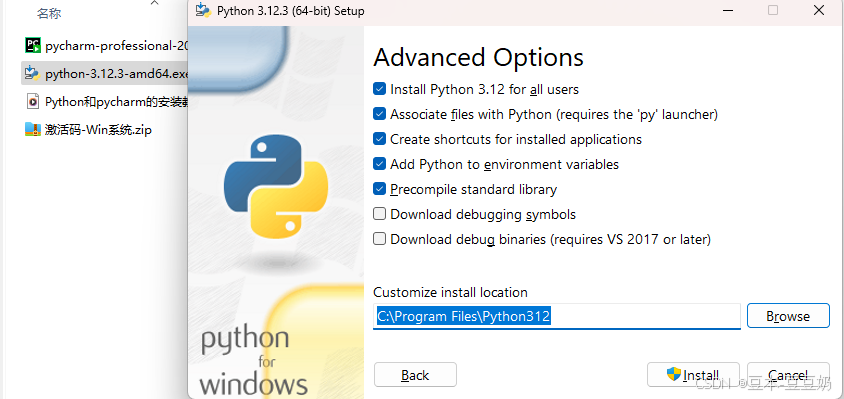Viewport: 844px width, 399px height.
Task: Minimize the Python Setup window
Action: [x=727, y=10]
